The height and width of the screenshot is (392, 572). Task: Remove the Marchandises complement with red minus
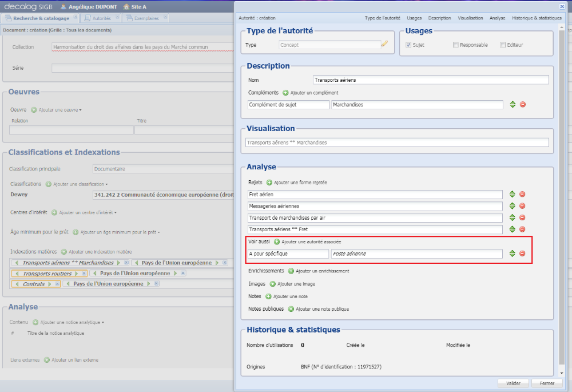[522, 105]
